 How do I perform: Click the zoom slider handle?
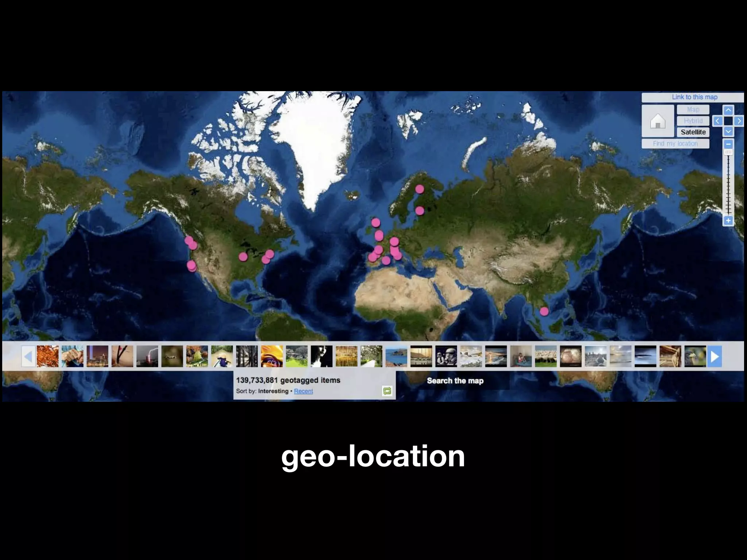[728, 152]
